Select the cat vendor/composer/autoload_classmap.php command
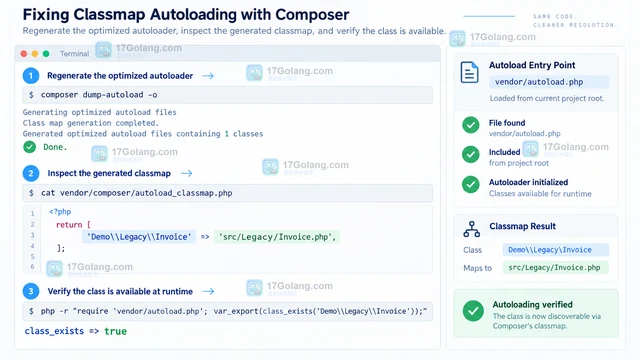640x360 pixels. click(x=228, y=193)
